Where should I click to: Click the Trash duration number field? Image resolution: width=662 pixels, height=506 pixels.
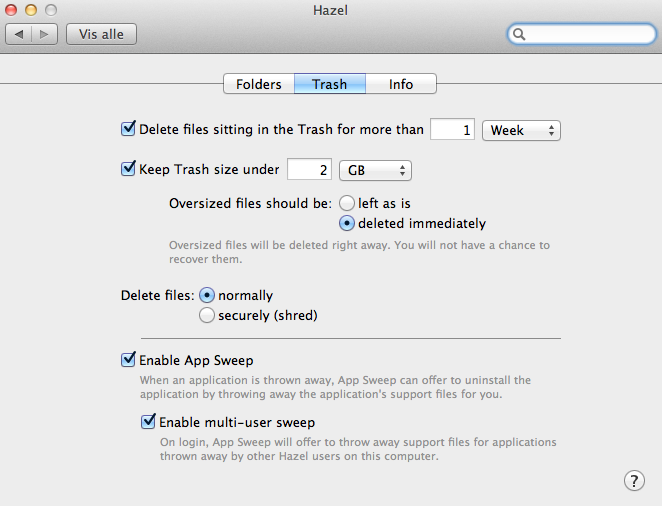click(452, 130)
